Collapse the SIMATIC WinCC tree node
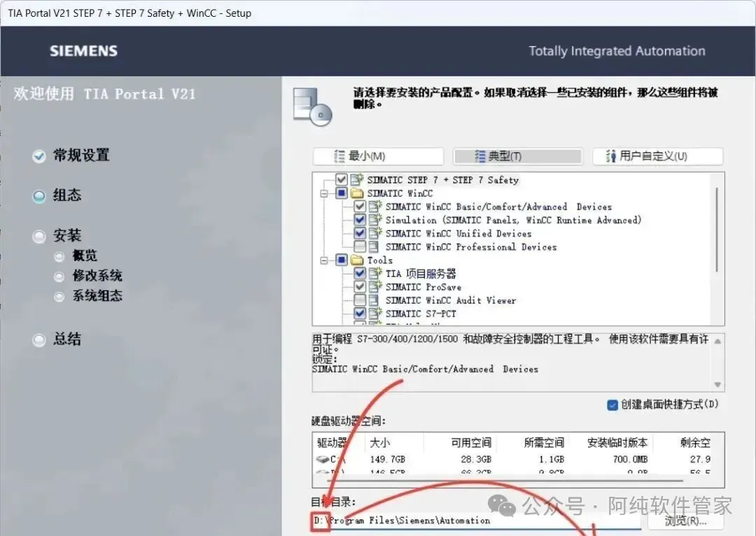Screen dimensions: 756x536 324,194
